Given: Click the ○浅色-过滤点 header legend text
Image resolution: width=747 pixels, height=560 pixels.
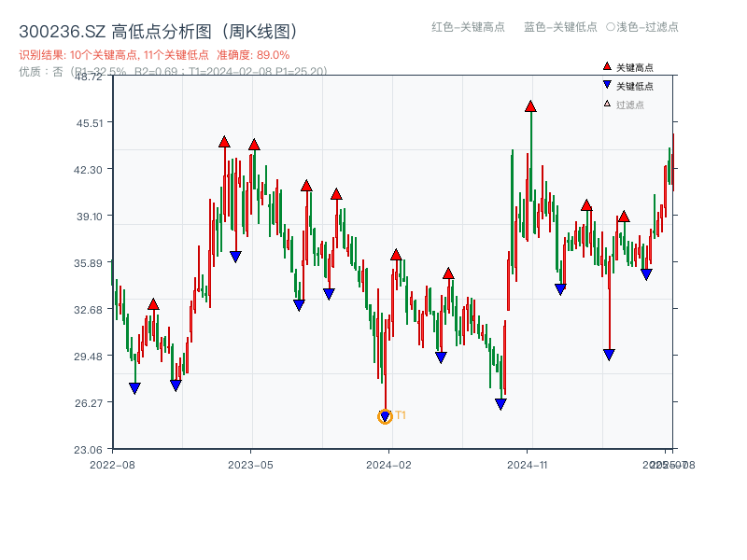Looking at the screenshot, I should point(642,27).
